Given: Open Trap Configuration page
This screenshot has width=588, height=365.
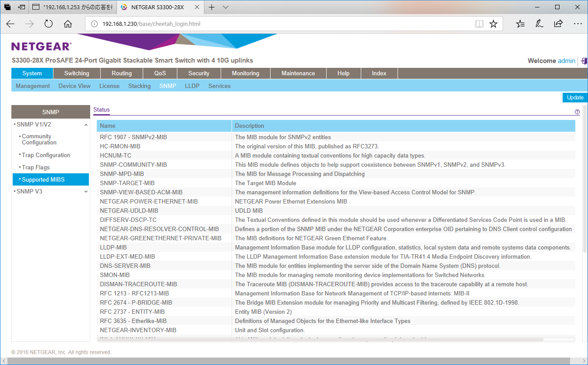Looking at the screenshot, I should click(x=46, y=155).
